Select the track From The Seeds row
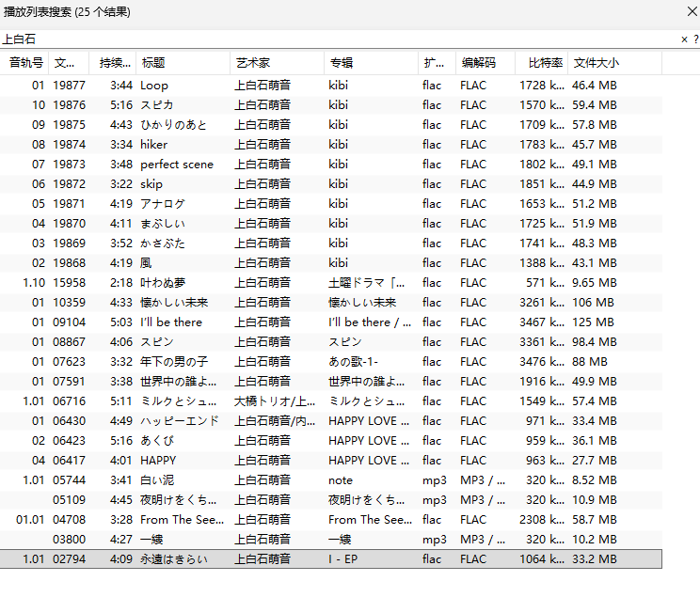The image size is (700, 597). [183, 519]
